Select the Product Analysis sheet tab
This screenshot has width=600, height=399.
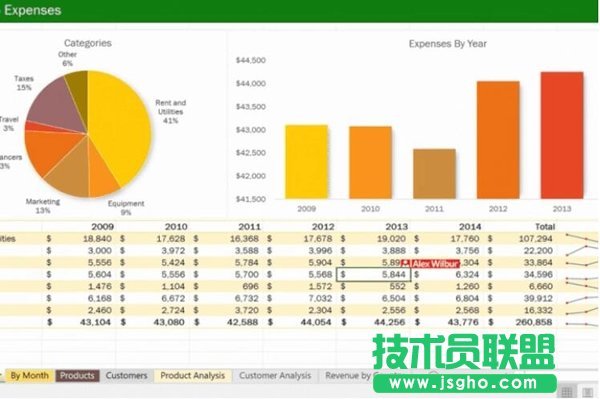pos(192,375)
